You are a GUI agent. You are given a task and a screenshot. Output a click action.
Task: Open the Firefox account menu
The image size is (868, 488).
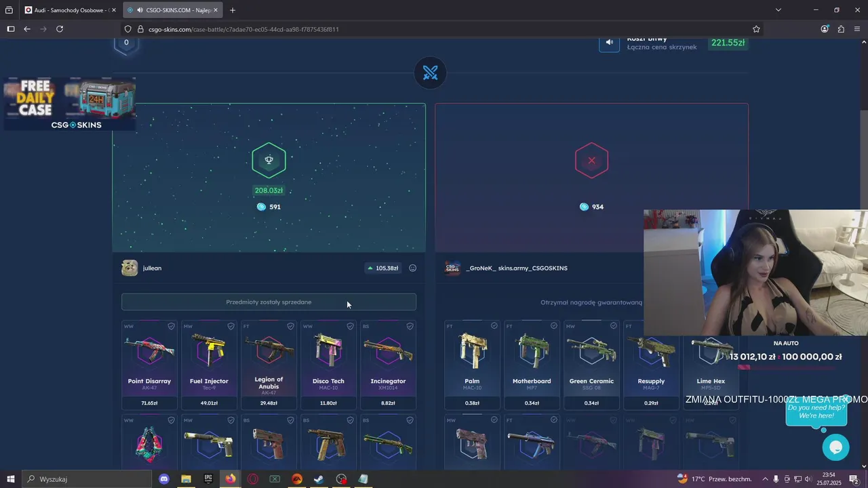coord(825,29)
